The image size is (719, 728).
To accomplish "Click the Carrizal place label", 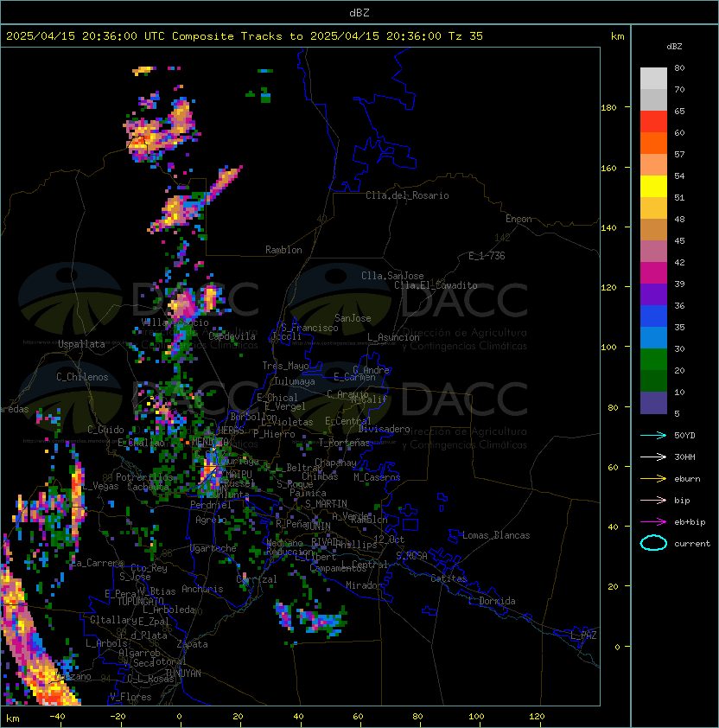I will (256, 579).
